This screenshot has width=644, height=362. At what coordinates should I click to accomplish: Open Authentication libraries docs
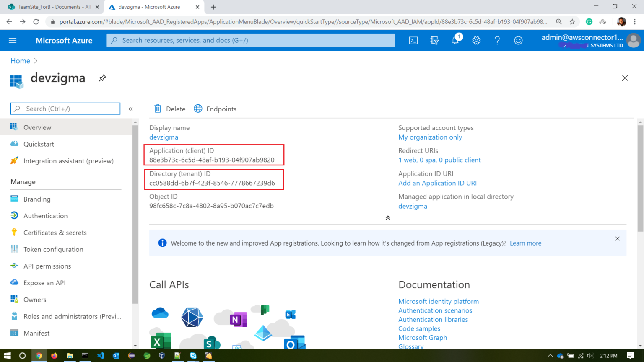433,319
